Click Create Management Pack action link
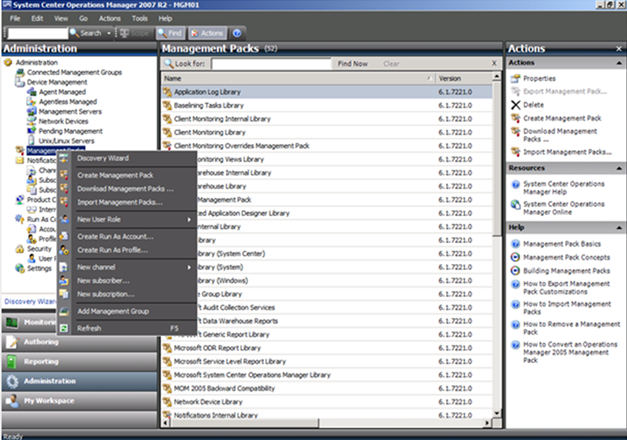The height and width of the screenshot is (440, 627). coord(562,118)
